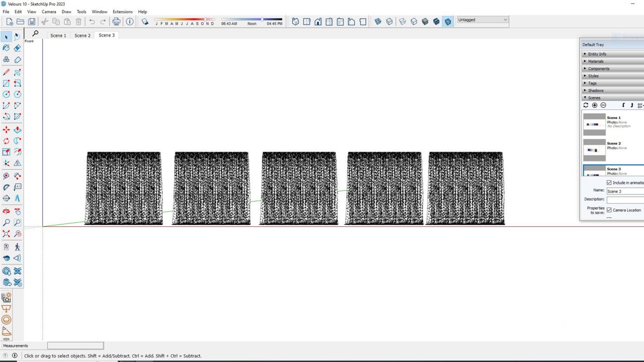Screen dimensions: 644x362
Task: Pick the Paint Bucket tool
Action: (x=6, y=48)
